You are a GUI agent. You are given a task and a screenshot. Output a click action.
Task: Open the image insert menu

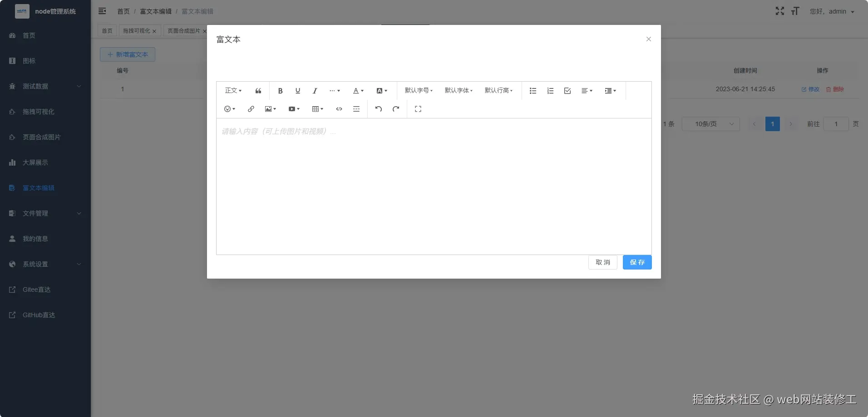tap(271, 109)
